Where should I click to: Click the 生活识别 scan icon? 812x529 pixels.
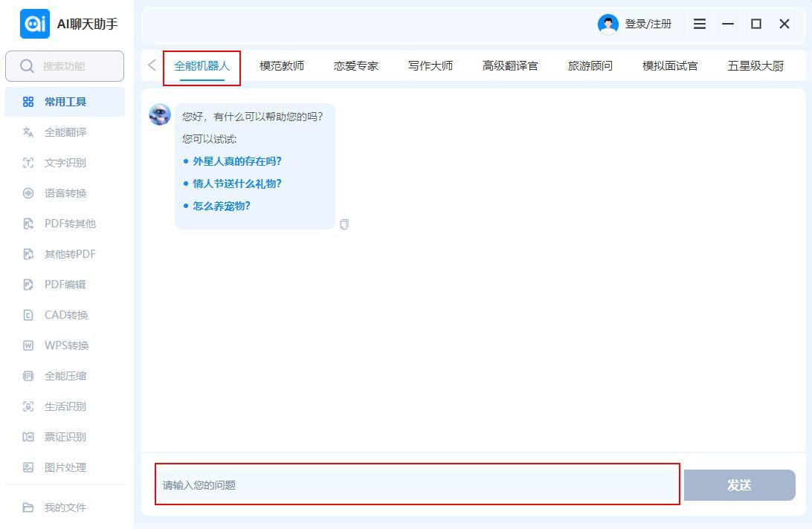point(28,407)
